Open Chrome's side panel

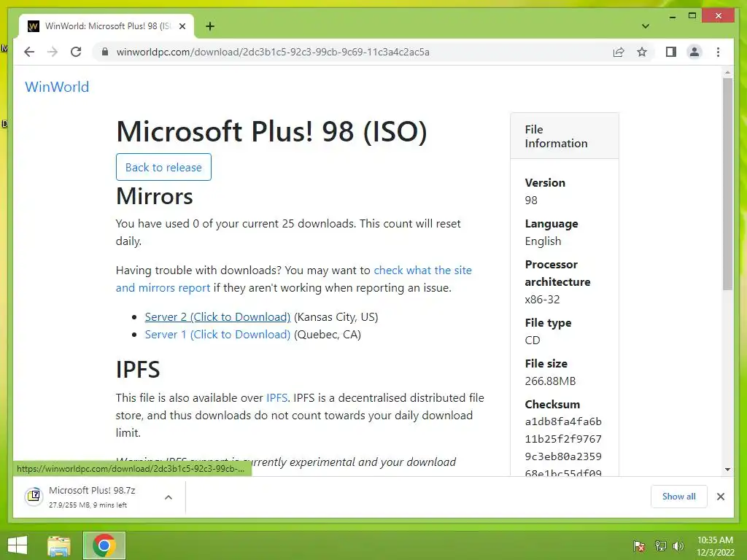pyautogui.click(x=671, y=52)
